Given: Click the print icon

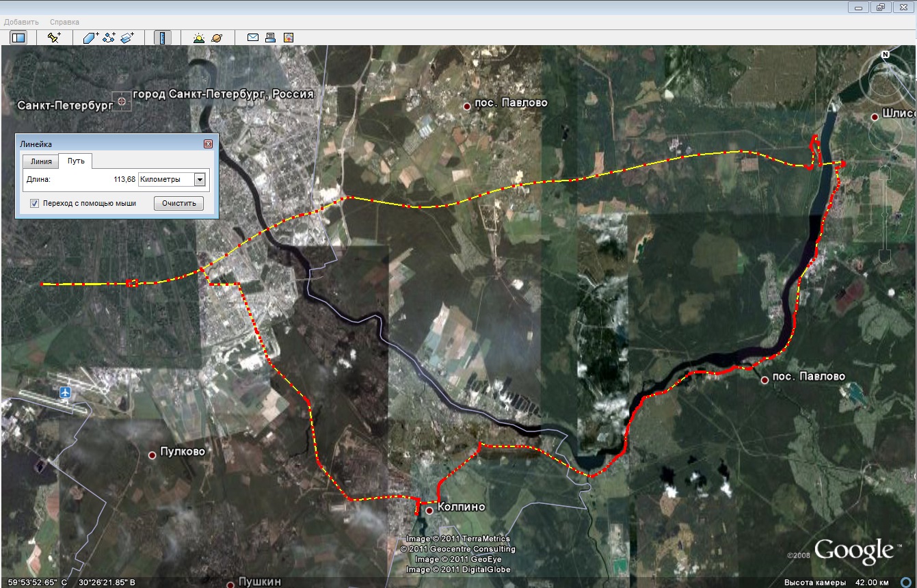Looking at the screenshot, I should (270, 38).
